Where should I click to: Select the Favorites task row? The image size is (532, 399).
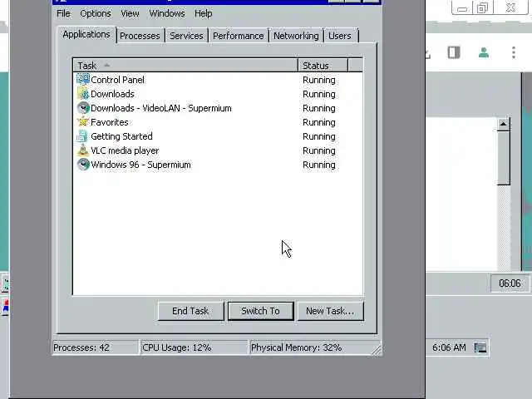pyautogui.click(x=218, y=122)
